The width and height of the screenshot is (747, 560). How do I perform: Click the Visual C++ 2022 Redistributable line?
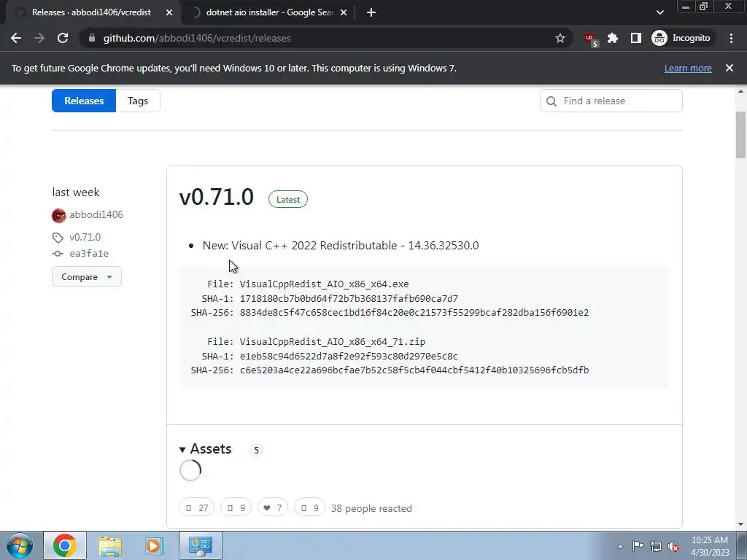(341, 246)
